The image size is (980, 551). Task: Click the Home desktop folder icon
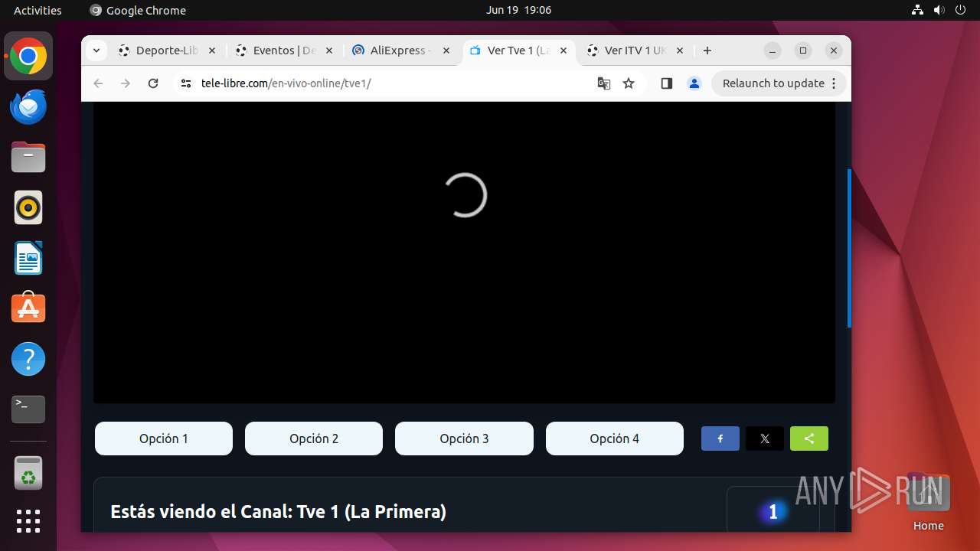(928, 502)
